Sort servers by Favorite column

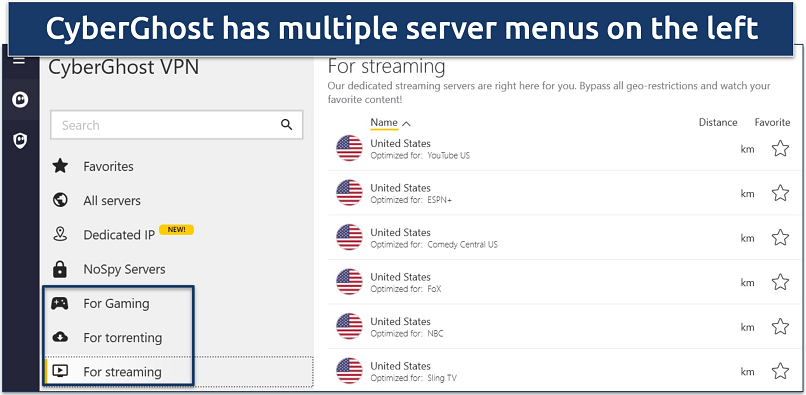click(772, 122)
